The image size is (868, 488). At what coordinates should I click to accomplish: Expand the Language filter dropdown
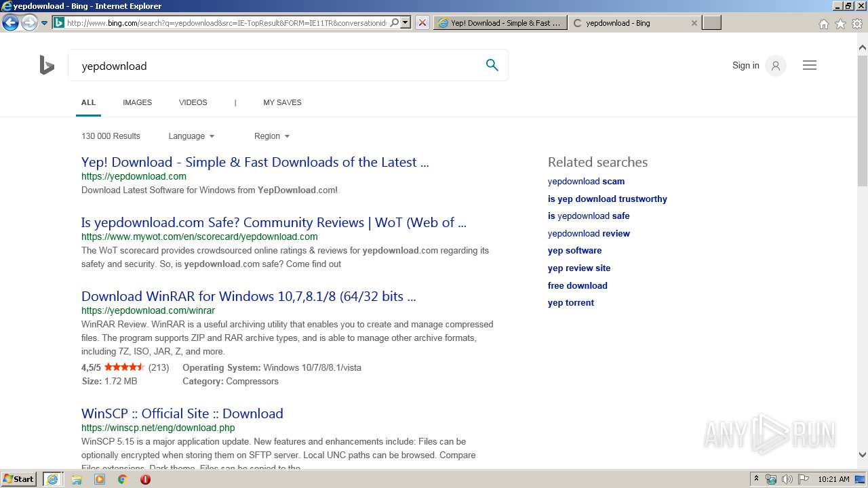pyautogui.click(x=191, y=136)
